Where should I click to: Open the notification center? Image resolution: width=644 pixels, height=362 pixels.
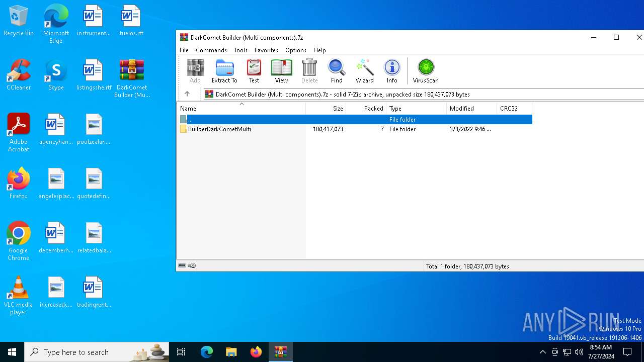[x=627, y=352]
